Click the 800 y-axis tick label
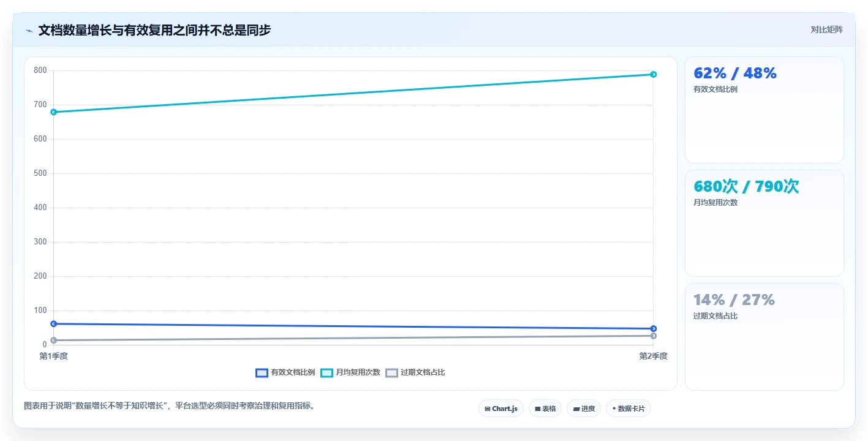Viewport: 868px width, 441px height. click(40, 70)
